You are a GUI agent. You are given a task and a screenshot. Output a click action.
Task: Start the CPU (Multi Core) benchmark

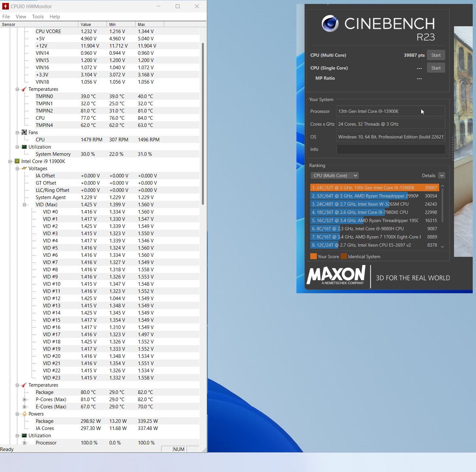[x=436, y=55]
